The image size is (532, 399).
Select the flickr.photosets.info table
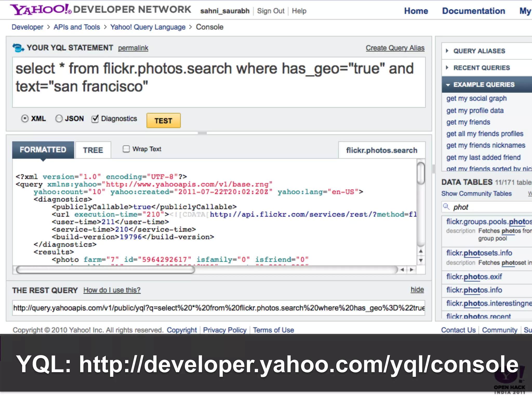(x=479, y=253)
